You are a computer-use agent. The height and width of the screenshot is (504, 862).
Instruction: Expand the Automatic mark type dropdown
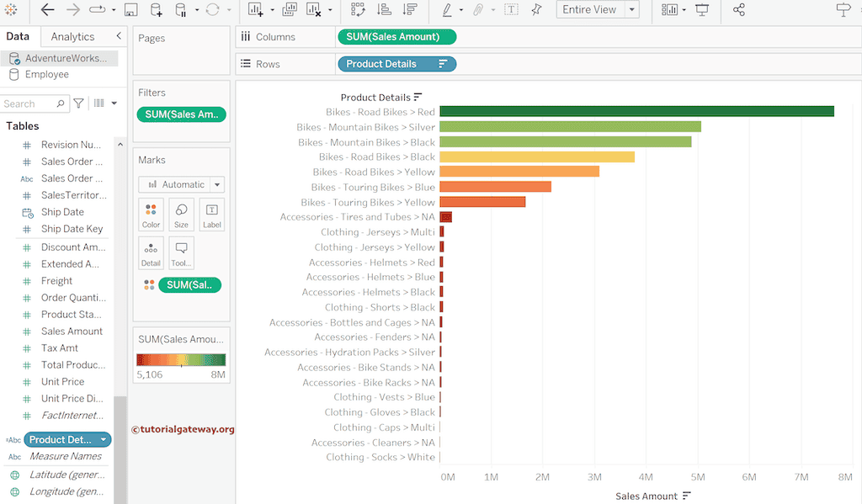tap(217, 184)
